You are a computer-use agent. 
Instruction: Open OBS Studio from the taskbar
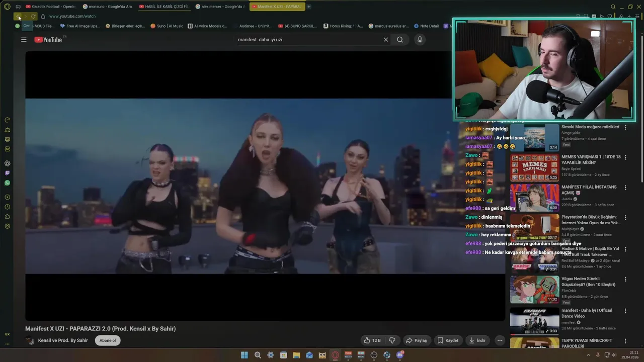pyautogui.click(x=374, y=355)
